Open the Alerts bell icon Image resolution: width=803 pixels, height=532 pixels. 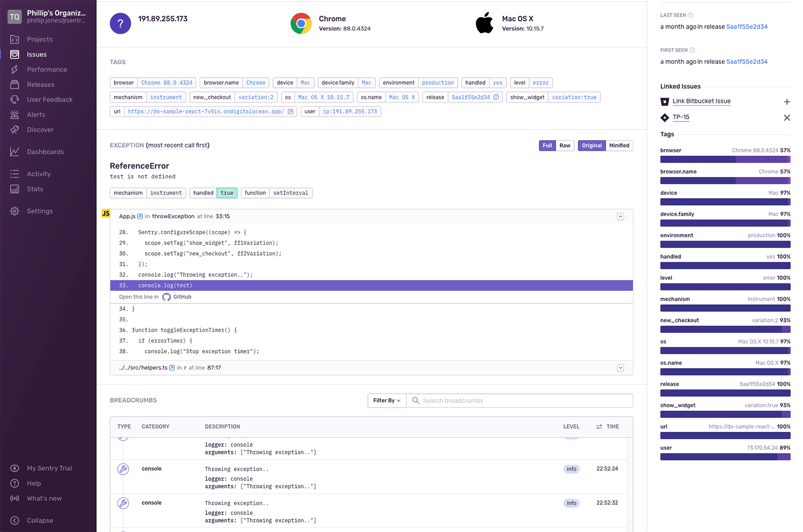[x=15, y=114]
